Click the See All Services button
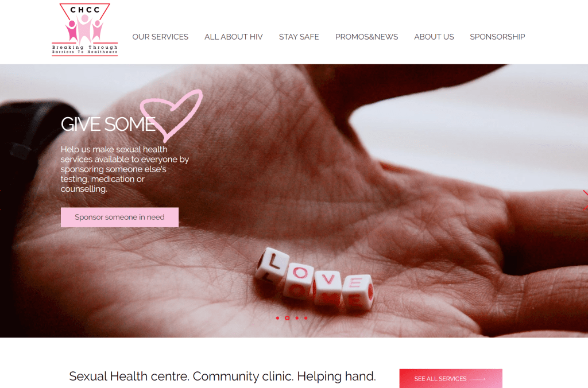The image size is (588, 388). click(451, 379)
